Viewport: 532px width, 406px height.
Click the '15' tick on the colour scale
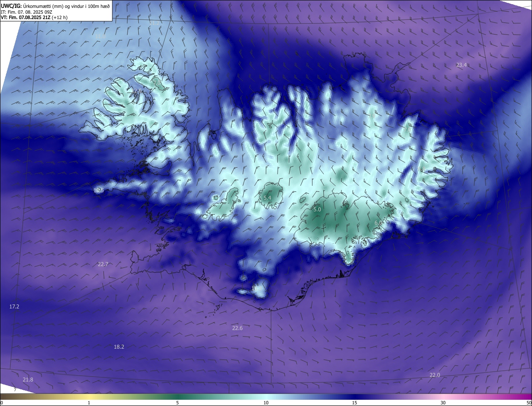click(x=355, y=403)
